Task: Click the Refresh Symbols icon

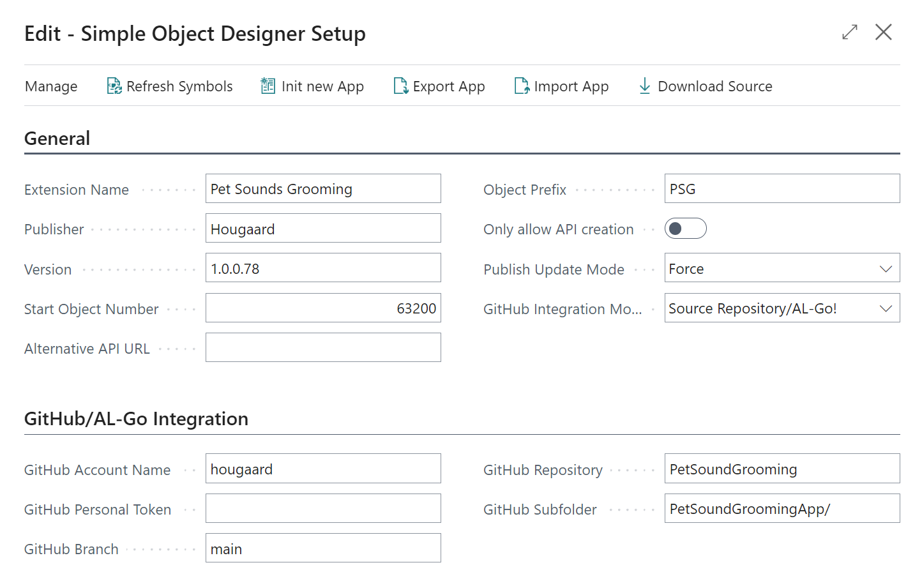Action: [114, 85]
